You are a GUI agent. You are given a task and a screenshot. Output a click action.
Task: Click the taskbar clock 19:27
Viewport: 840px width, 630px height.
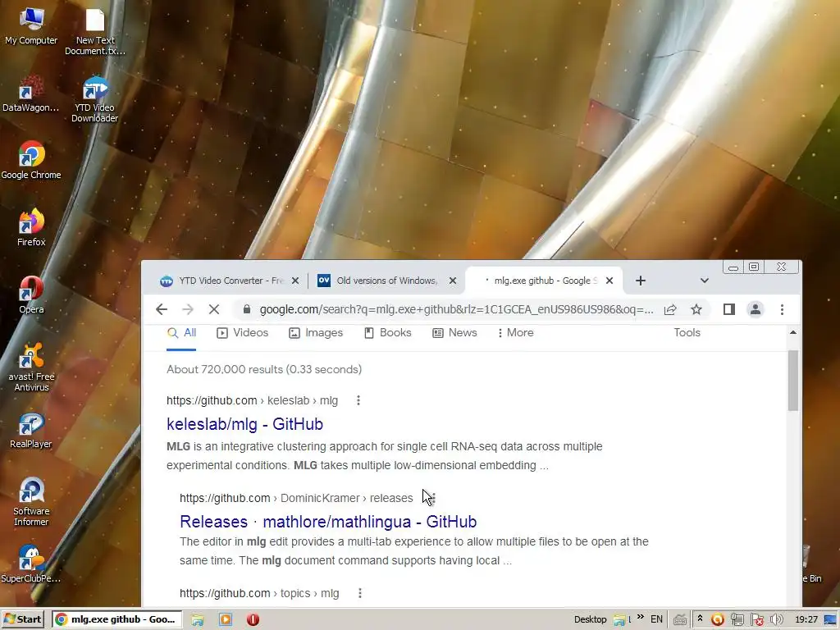coord(806,619)
